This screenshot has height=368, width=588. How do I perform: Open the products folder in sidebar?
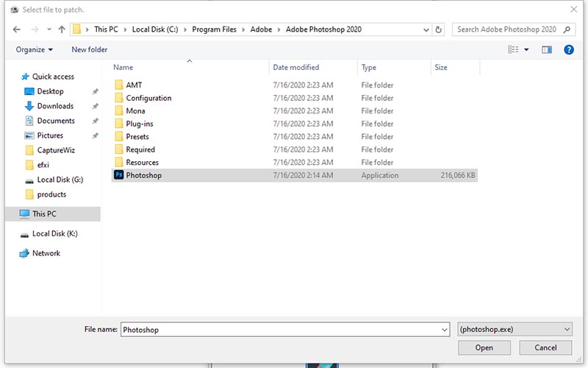pos(51,194)
